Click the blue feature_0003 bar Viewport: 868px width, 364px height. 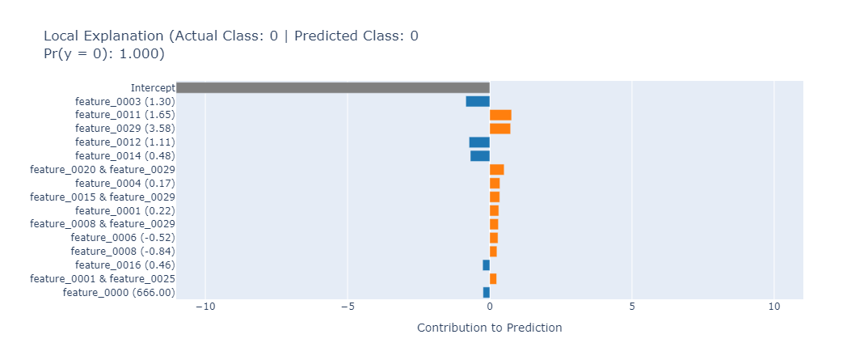coord(478,101)
